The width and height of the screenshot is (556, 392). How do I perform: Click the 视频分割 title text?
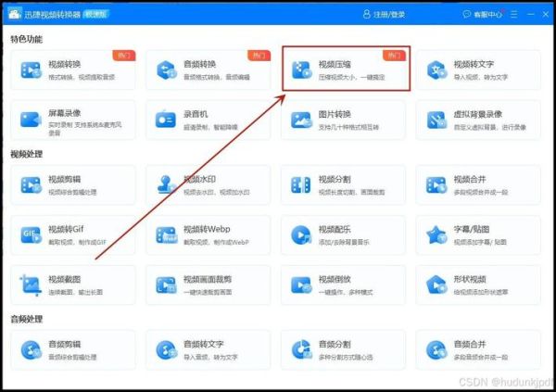click(335, 179)
